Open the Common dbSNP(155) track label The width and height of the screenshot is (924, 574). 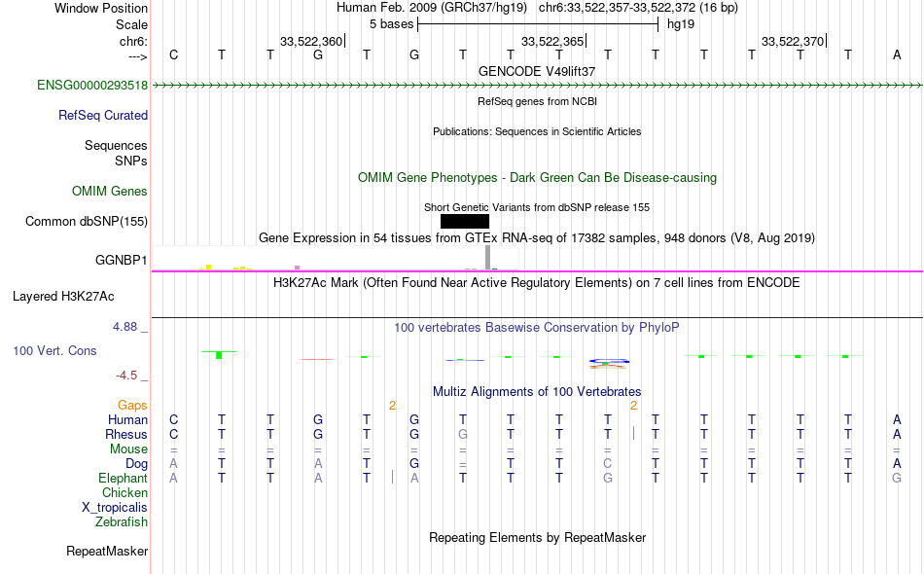(x=86, y=221)
